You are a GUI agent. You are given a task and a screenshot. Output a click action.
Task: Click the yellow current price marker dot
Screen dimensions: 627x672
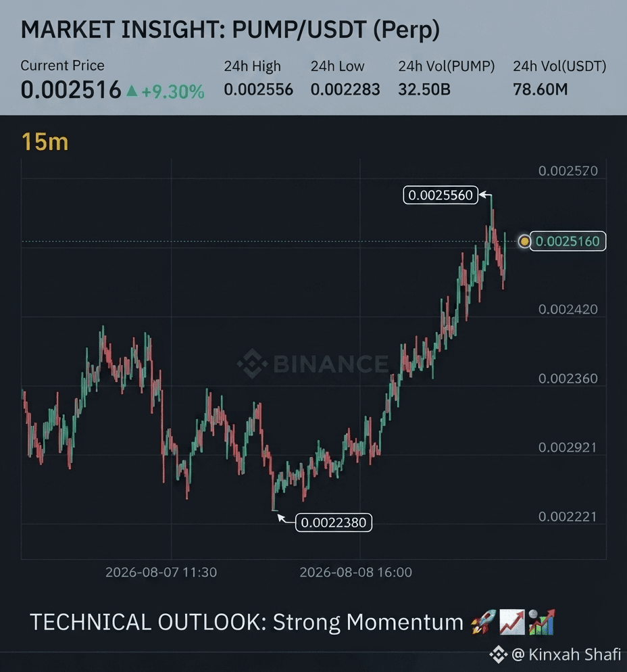[524, 241]
